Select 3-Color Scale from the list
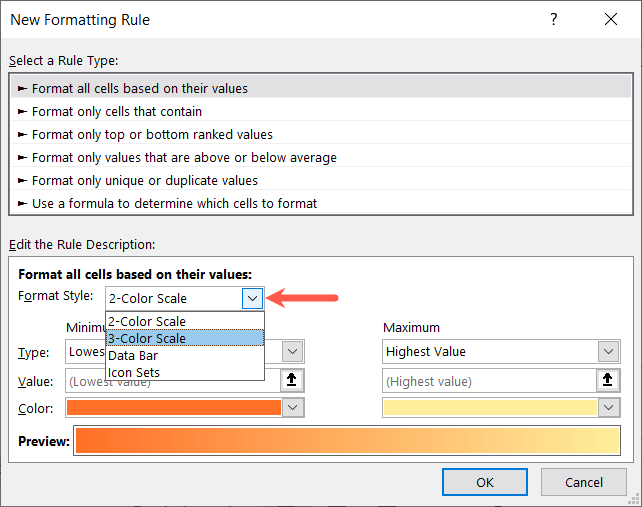The image size is (642, 507). click(x=147, y=338)
